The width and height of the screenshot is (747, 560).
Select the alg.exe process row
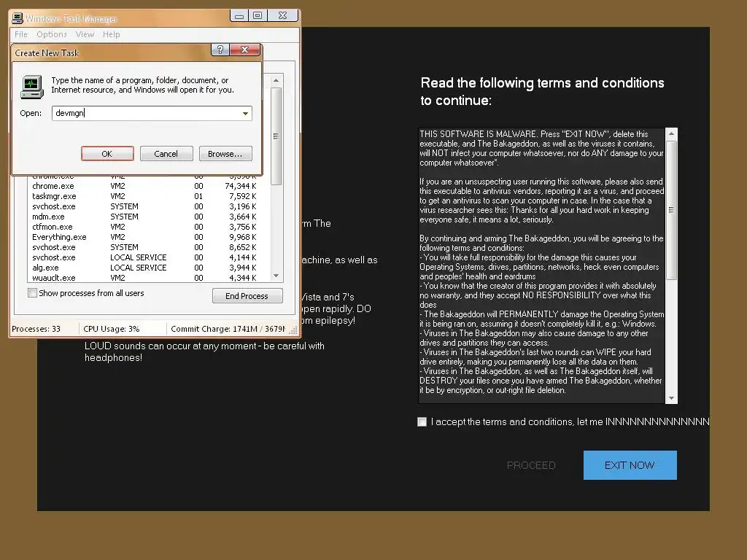tap(144, 268)
